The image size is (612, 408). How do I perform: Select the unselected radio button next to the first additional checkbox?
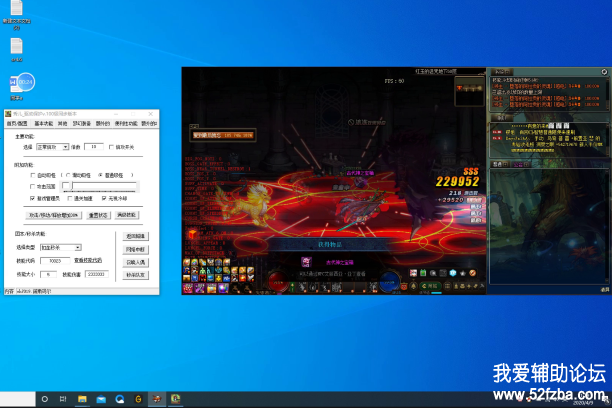(x=69, y=175)
